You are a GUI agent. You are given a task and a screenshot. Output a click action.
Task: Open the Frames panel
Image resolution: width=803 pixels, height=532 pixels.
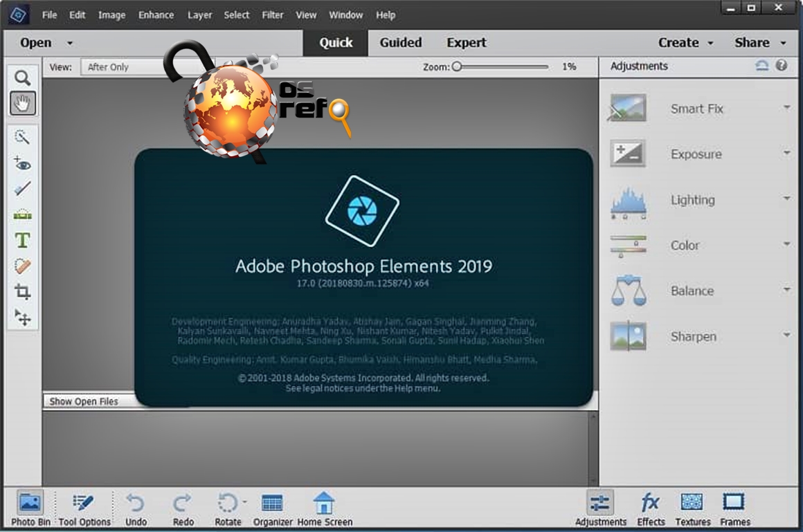click(x=734, y=508)
